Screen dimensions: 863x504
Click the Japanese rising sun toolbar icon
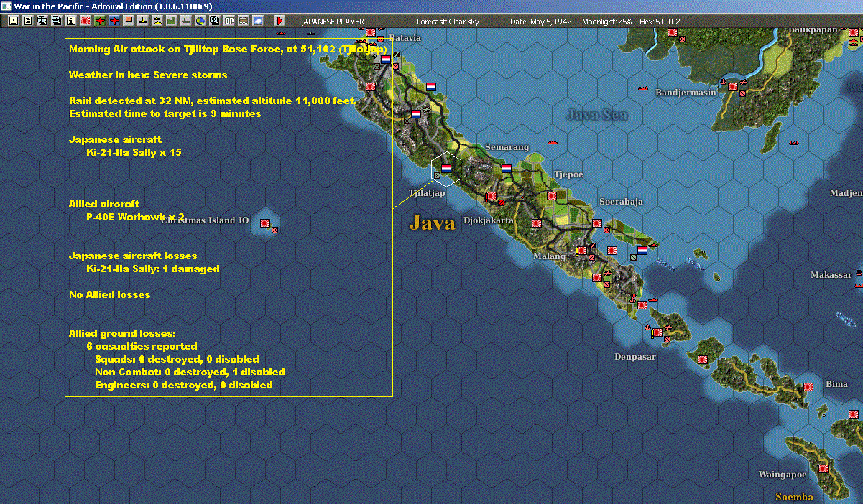point(86,22)
